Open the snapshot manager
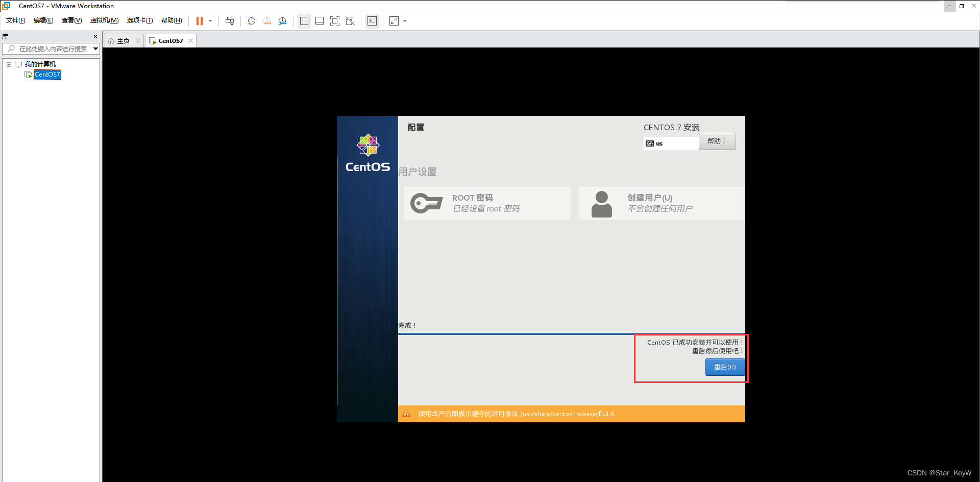The width and height of the screenshot is (980, 482). pyautogui.click(x=282, y=21)
